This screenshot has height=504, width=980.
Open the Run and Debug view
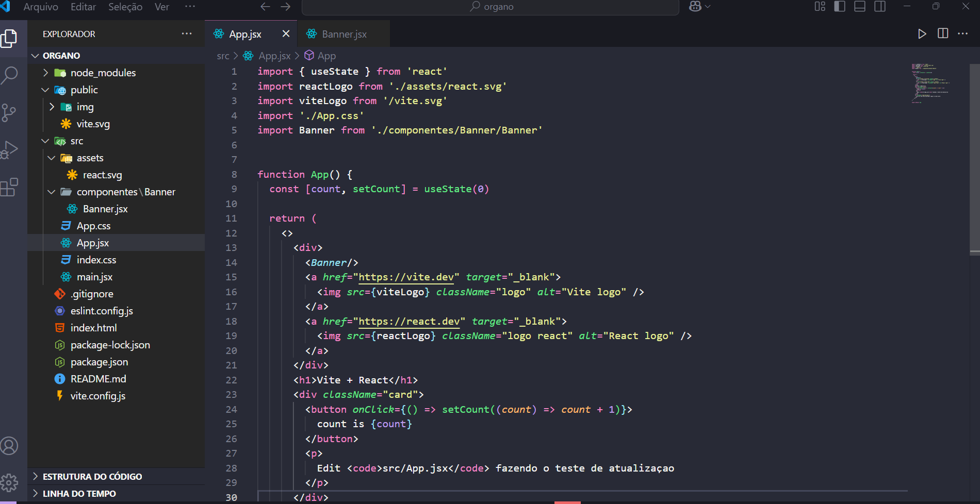[9, 150]
